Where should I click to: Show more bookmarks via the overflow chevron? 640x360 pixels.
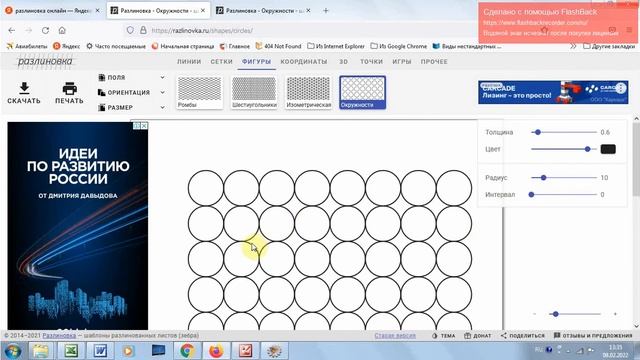[573, 46]
